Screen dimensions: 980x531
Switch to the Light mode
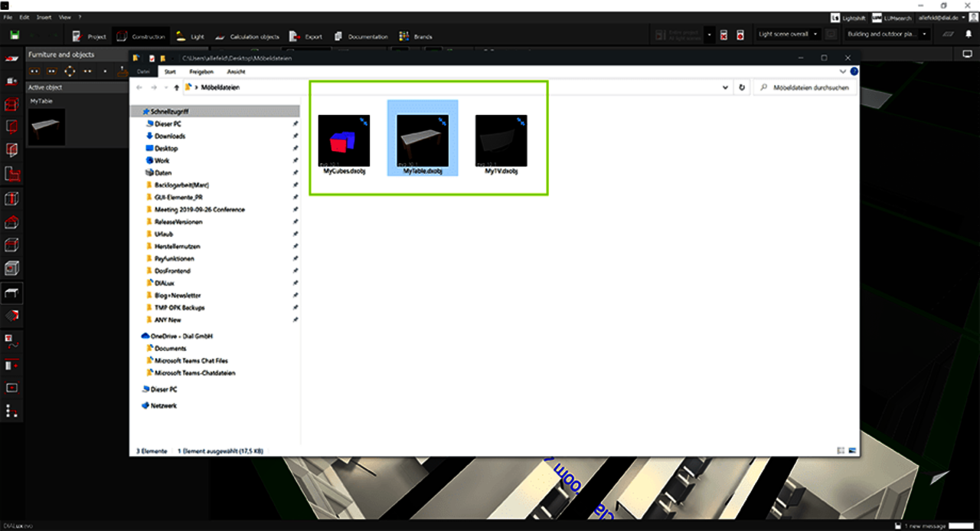(x=190, y=36)
